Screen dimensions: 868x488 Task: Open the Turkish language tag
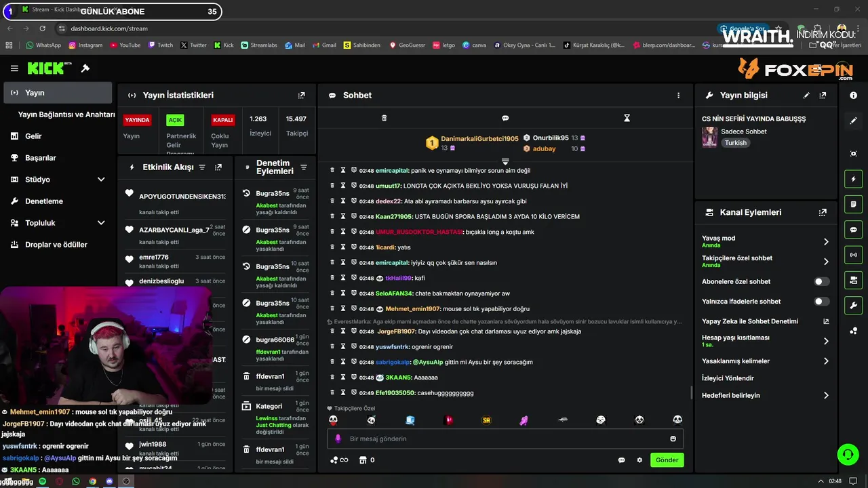[x=735, y=143]
